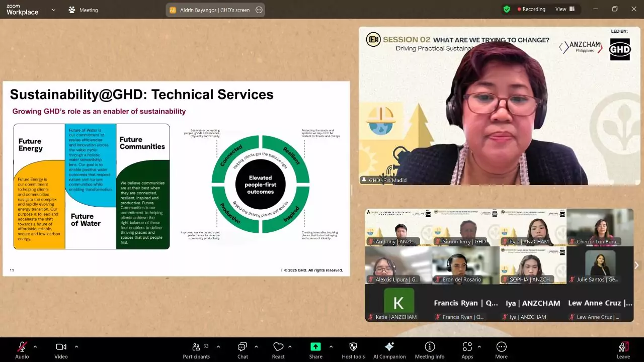Expand dropdown next to Zoom Workplace logo
The width and height of the screenshot is (644, 362).
[54, 10]
